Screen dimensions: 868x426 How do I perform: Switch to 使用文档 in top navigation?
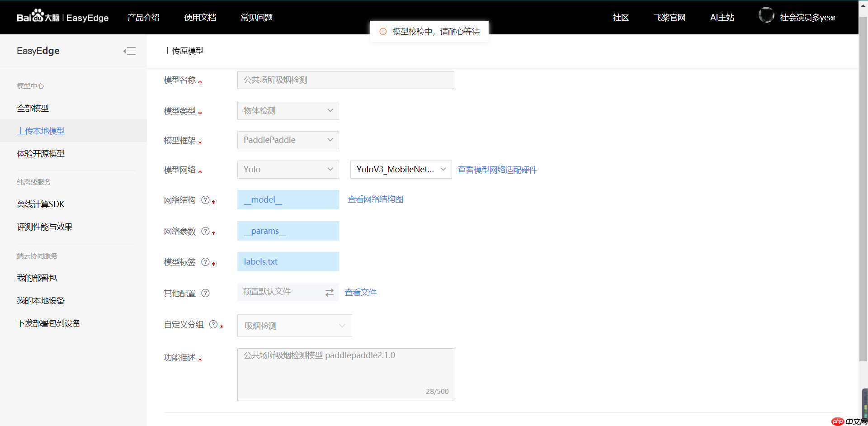point(200,17)
